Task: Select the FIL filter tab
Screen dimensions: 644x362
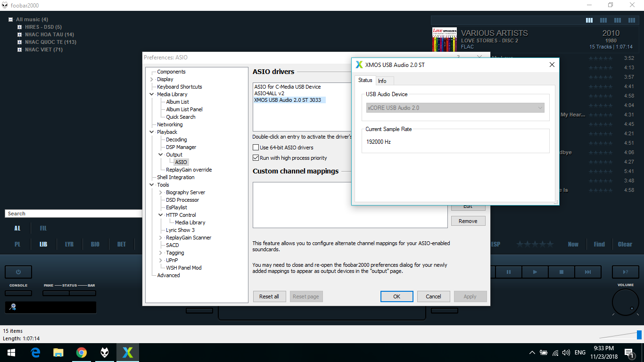Action: tap(43, 228)
